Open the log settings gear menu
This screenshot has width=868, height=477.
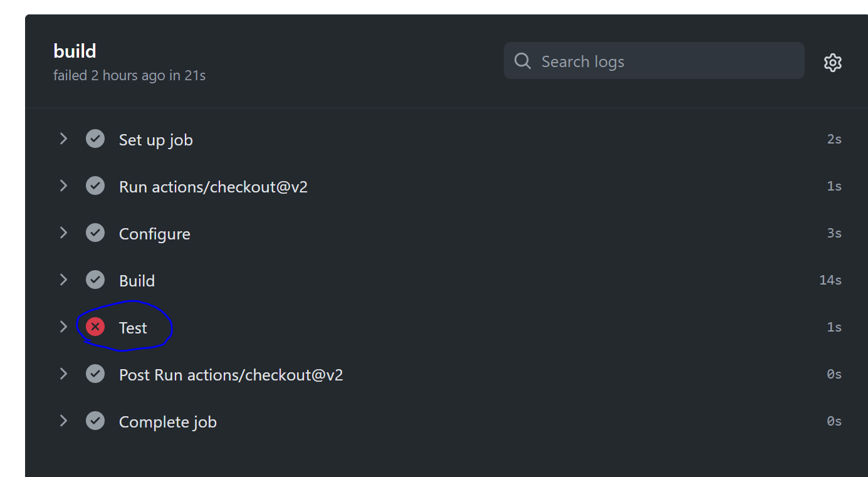point(832,62)
